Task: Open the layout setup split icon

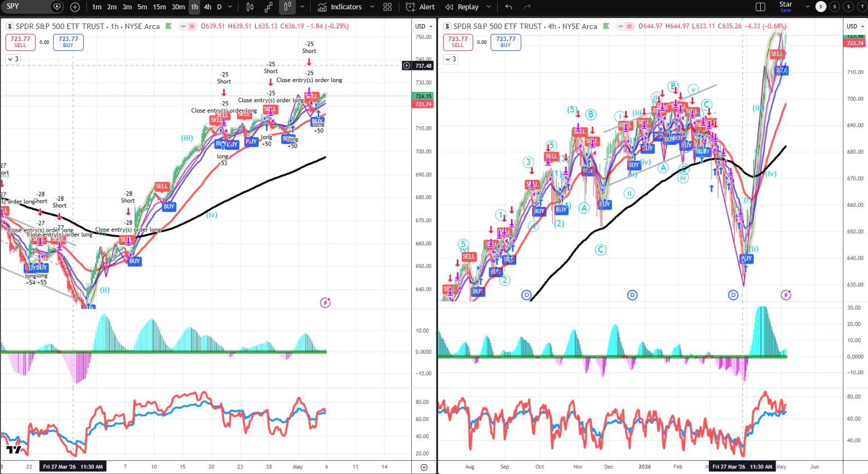Action: click(x=760, y=7)
